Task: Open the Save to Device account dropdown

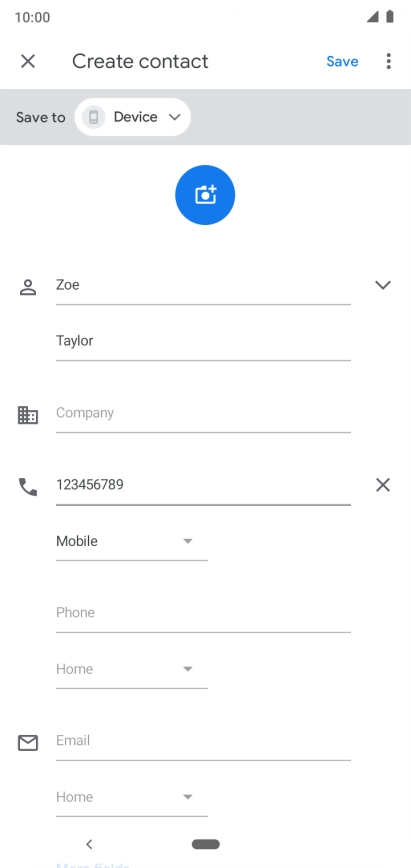Action: [x=133, y=117]
